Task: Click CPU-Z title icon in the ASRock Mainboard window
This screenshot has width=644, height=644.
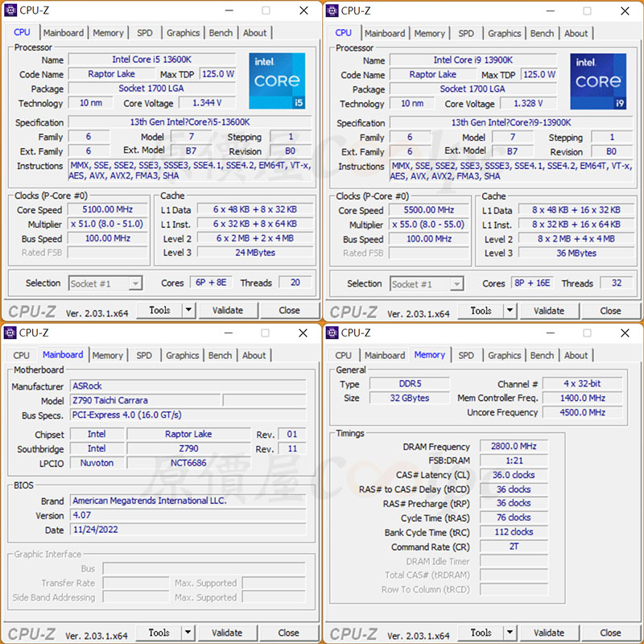Action: [10, 332]
